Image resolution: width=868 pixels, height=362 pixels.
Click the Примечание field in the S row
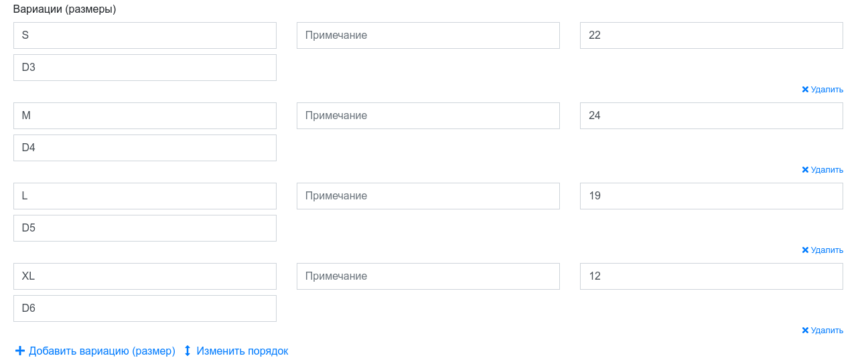pos(428,35)
